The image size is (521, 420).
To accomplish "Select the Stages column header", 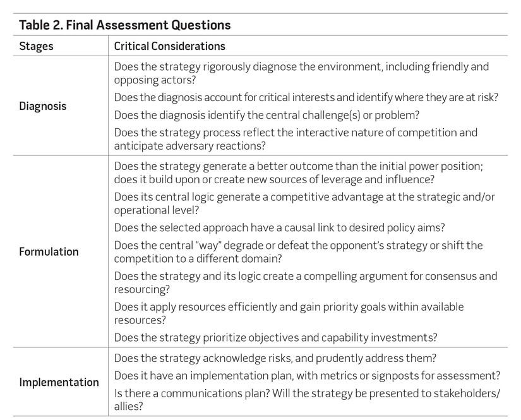I will tap(36, 46).
